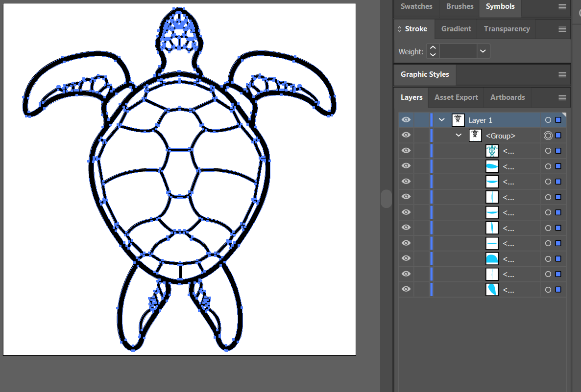Select the <Group> name text

point(500,136)
